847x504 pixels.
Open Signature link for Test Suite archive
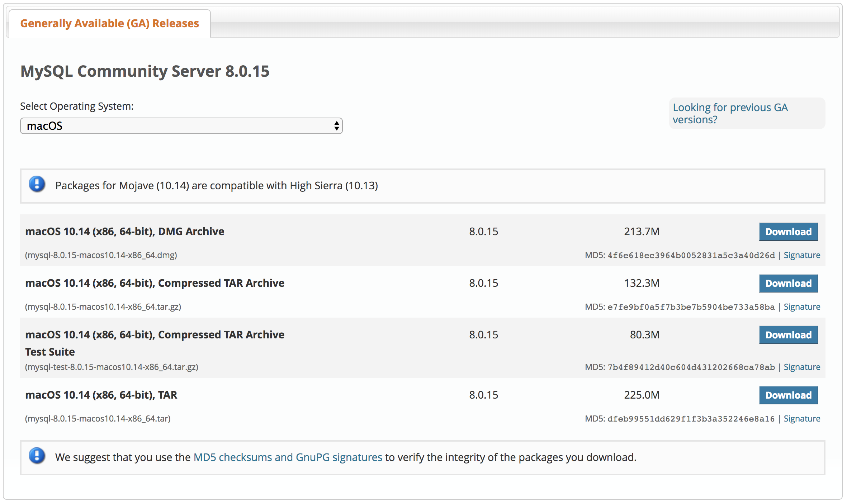(801, 367)
